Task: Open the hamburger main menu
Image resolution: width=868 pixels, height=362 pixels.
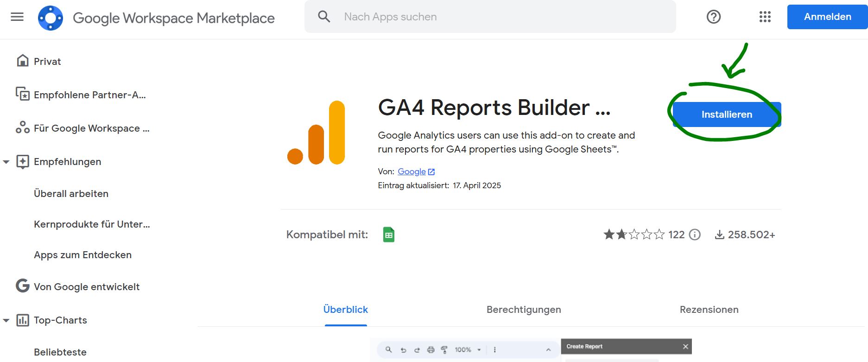Action: (x=17, y=17)
